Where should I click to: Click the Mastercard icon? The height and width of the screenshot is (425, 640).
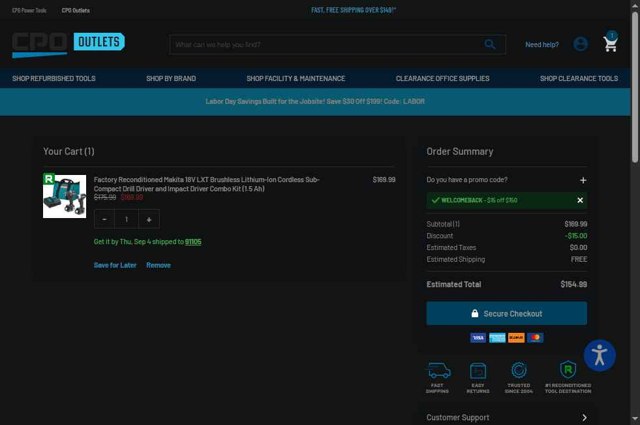click(535, 338)
